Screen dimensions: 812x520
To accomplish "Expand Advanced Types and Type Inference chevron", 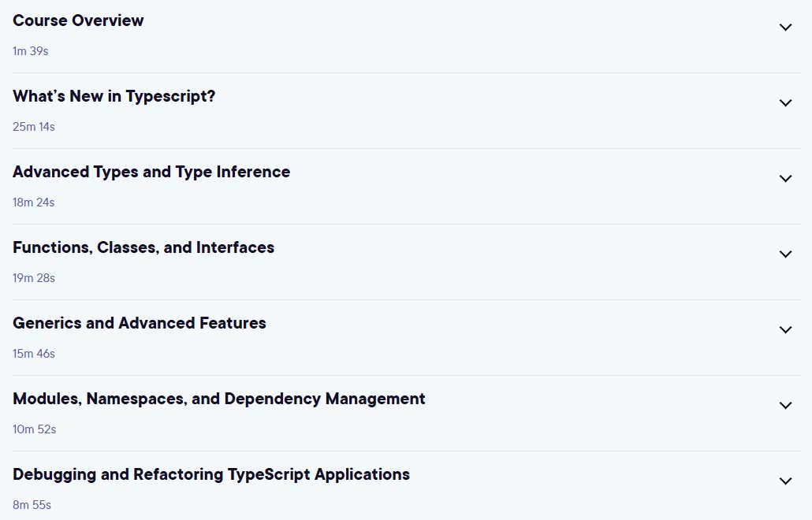I will point(785,179).
